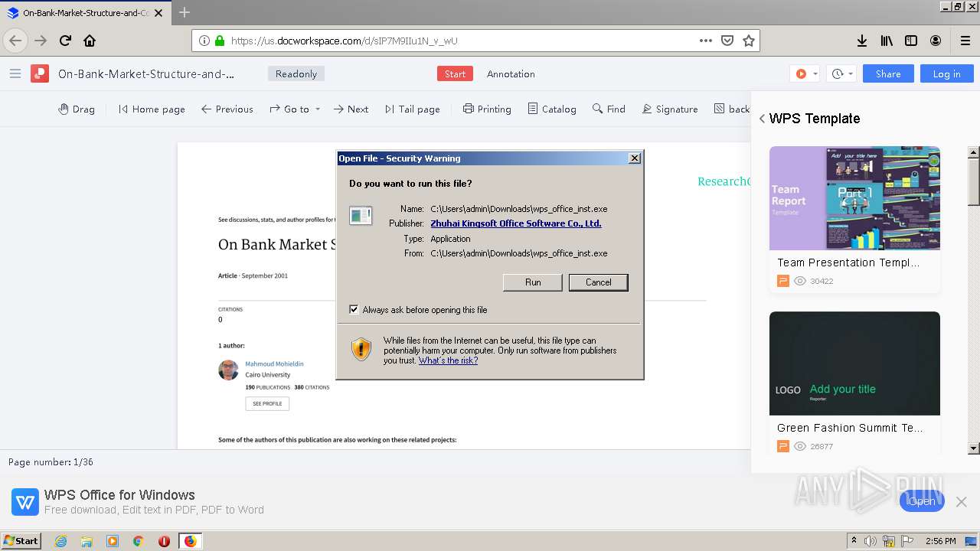This screenshot has height=551, width=980.
Task: Launch Internet Explorer from the taskbar
Action: click(x=60, y=541)
